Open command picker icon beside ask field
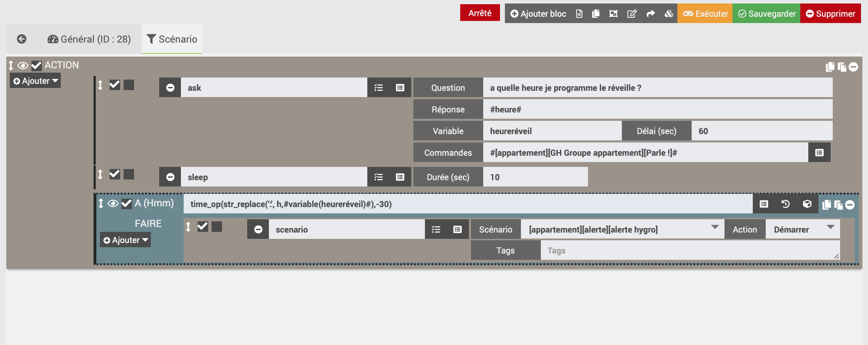Viewport: 868px width, 345px height. [x=400, y=87]
